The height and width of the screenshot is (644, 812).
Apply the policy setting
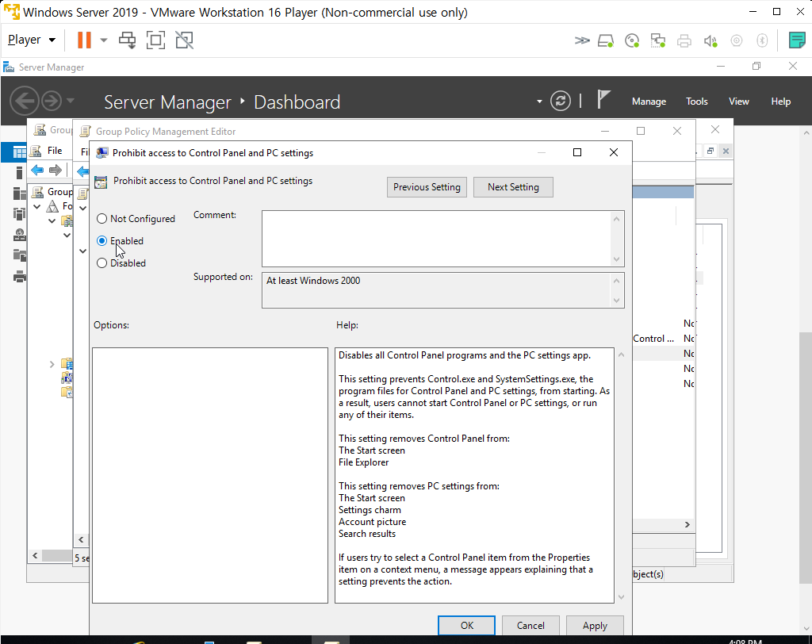(595, 625)
